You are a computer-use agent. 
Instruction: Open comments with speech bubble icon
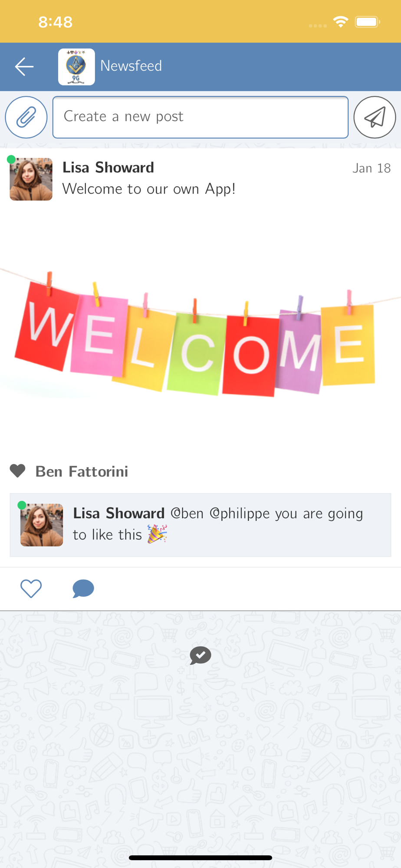(83, 589)
